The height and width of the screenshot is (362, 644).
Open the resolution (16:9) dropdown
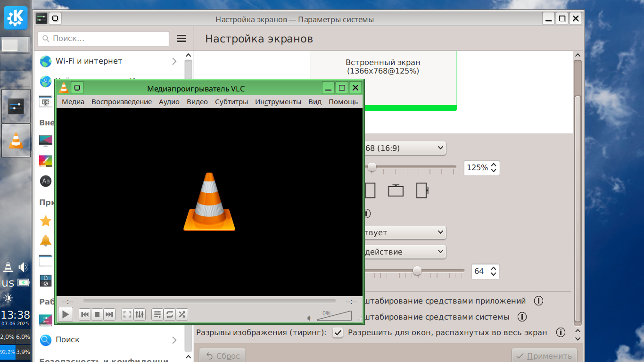pyautogui.click(x=405, y=148)
